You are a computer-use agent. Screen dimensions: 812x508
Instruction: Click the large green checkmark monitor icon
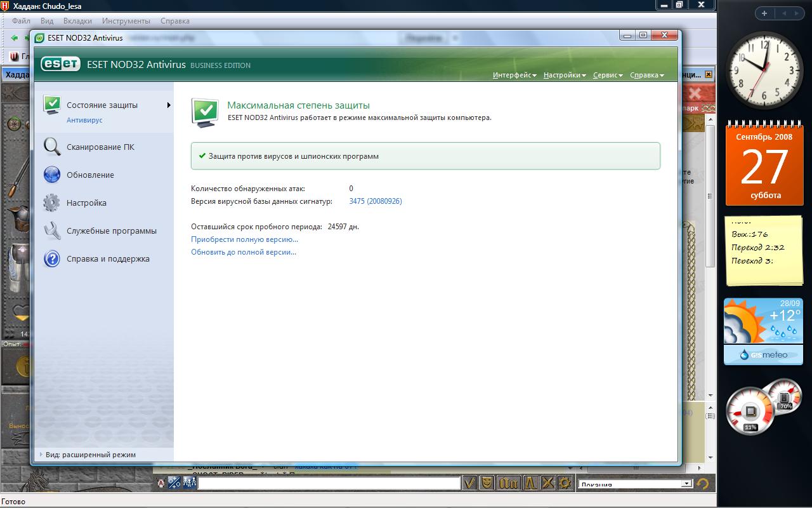[x=205, y=113]
